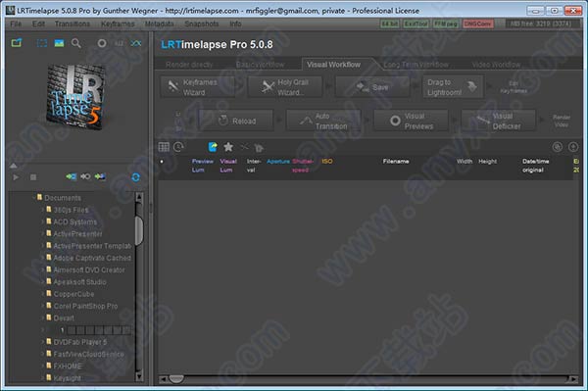The image size is (588, 391).
Task: Click the blue refresh folder tree icon
Action: click(136, 177)
